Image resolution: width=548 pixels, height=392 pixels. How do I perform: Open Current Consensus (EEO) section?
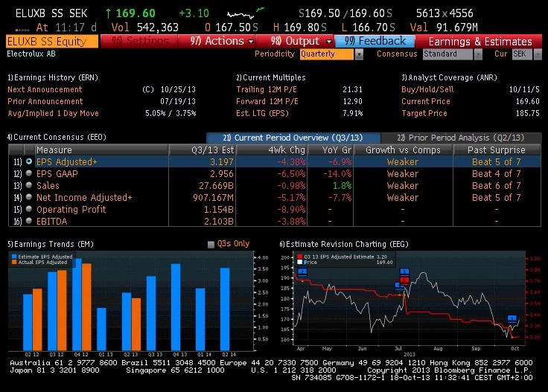57,137
